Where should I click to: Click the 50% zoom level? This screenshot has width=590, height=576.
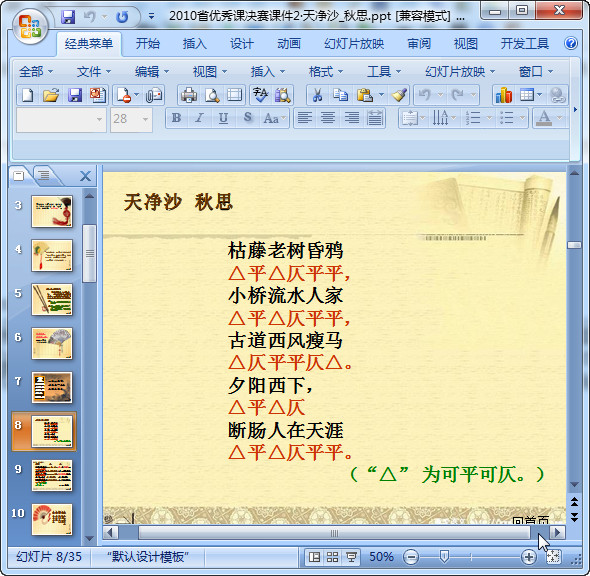tap(382, 557)
